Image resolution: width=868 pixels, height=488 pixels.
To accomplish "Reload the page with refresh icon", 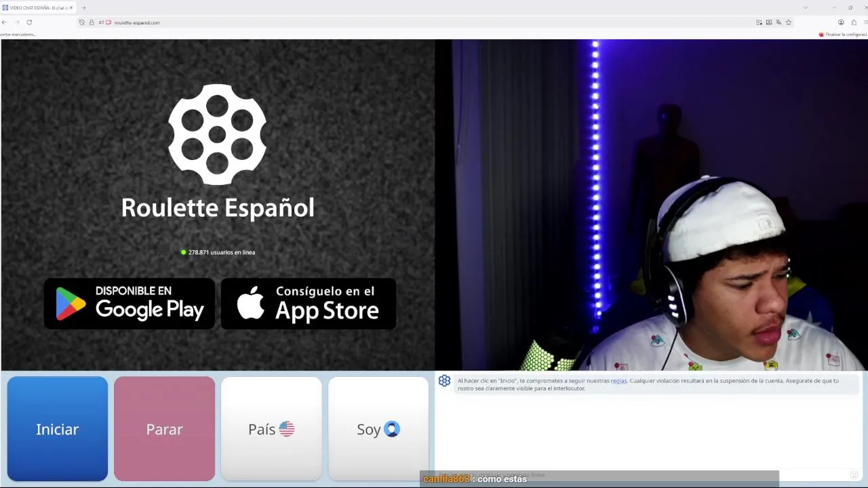I will click(x=29, y=22).
